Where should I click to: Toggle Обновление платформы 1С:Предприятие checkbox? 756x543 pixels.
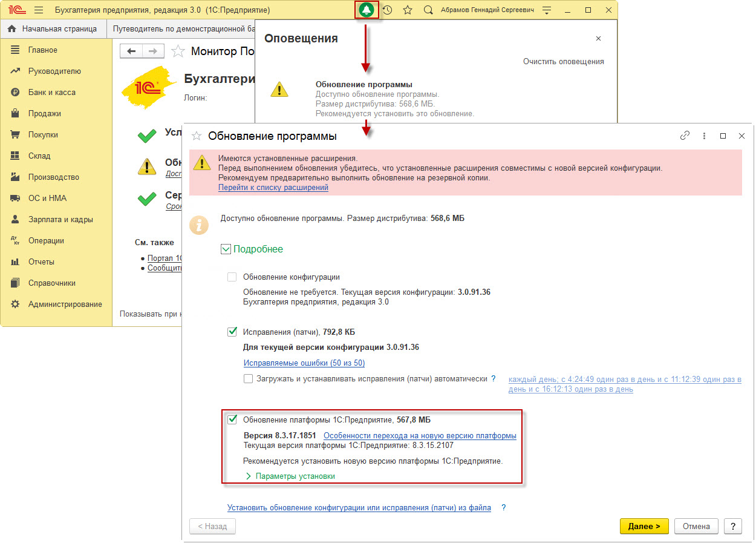232,420
